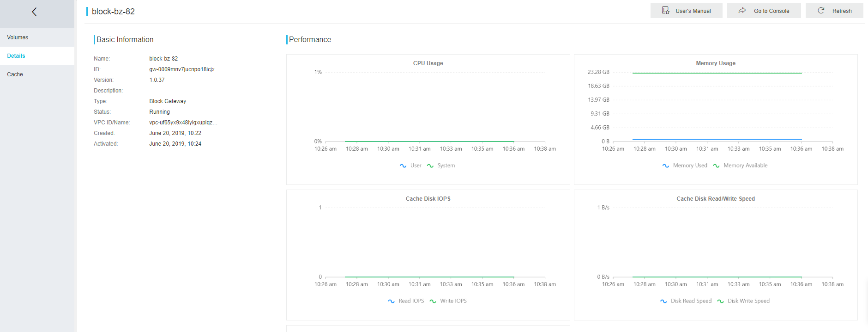Image resolution: width=868 pixels, height=332 pixels.
Task: Click the User's Manual button
Action: click(x=686, y=11)
